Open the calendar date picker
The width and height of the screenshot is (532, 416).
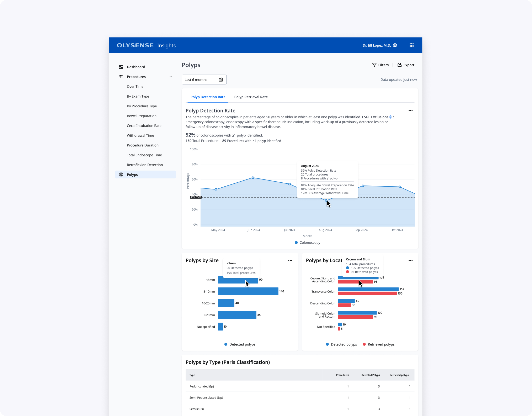(x=221, y=79)
